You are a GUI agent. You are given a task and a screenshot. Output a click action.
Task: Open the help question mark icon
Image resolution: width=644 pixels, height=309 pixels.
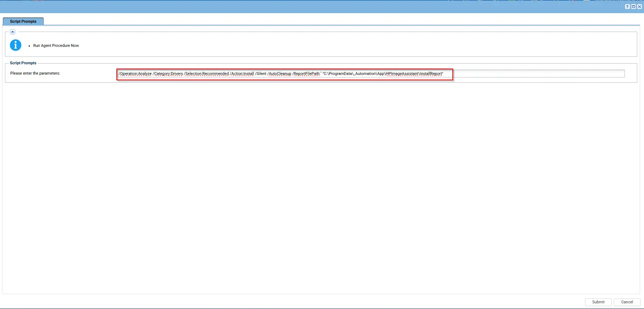(627, 6)
